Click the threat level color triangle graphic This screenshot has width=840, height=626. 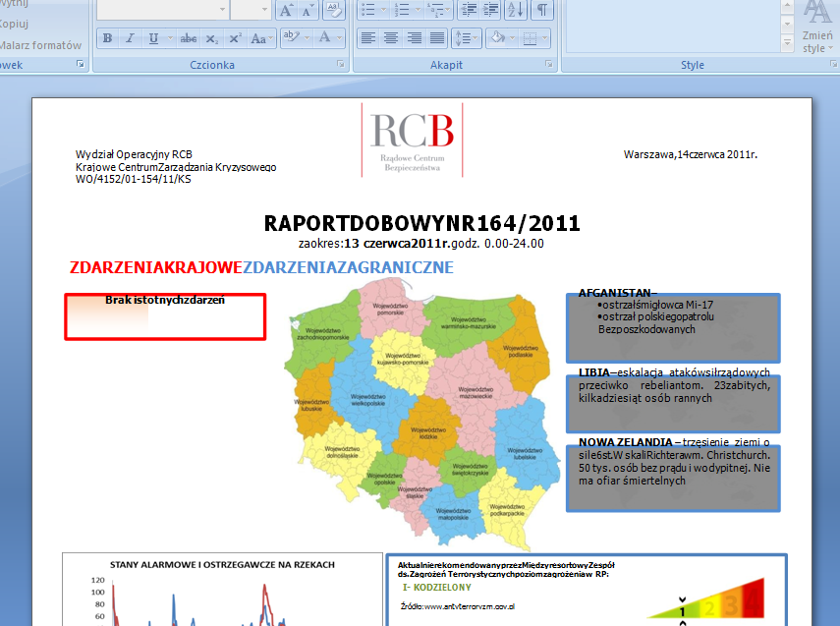(x=705, y=598)
